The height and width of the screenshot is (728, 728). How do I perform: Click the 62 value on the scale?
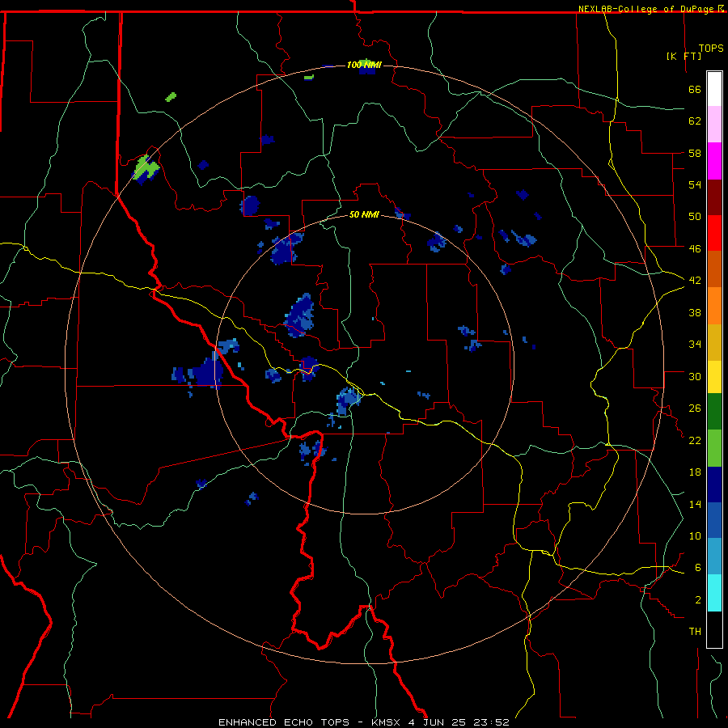(695, 121)
